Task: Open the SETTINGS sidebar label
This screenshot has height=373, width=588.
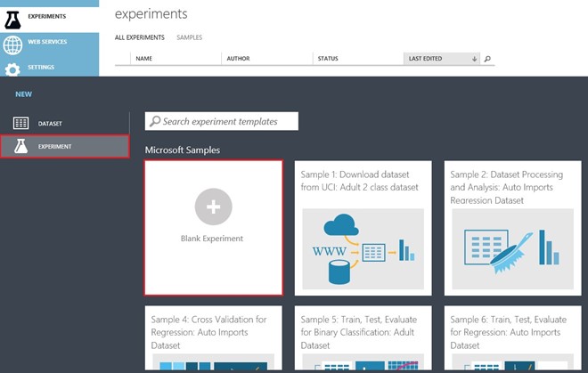Action: pos(41,67)
